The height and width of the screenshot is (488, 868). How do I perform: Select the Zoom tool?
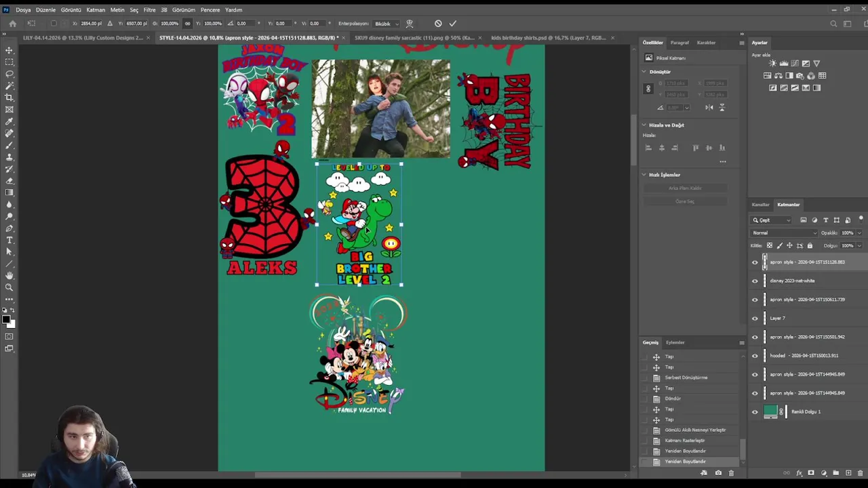pos(9,287)
